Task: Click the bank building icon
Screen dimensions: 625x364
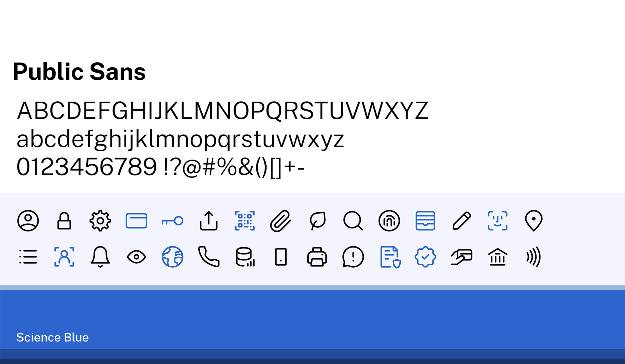Action: click(497, 257)
